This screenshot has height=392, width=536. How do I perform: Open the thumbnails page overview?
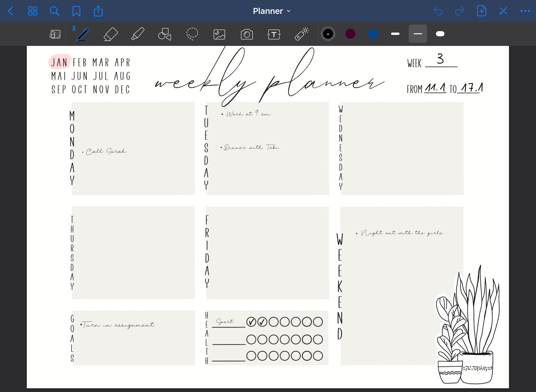[33, 11]
